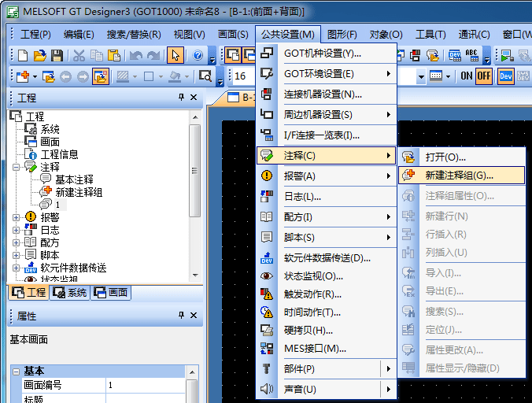The image size is (532, 403).
Task: Click the Cut scissors icon
Action: [79, 55]
